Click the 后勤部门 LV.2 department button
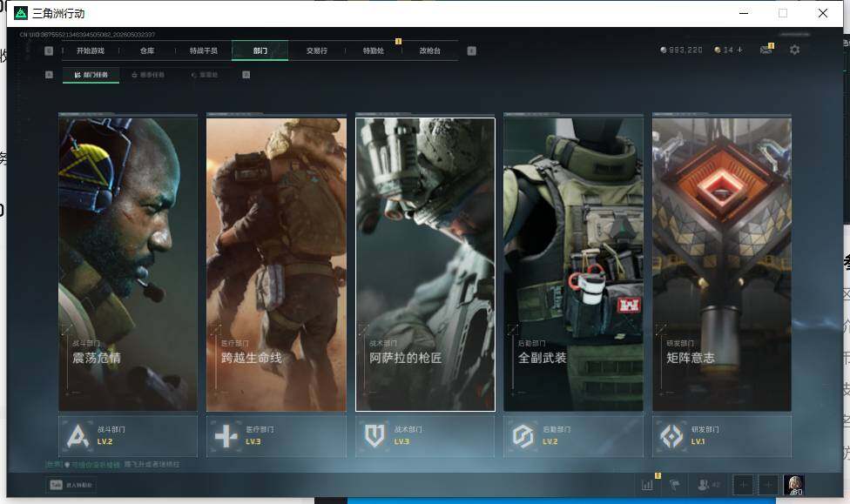 coord(574,436)
